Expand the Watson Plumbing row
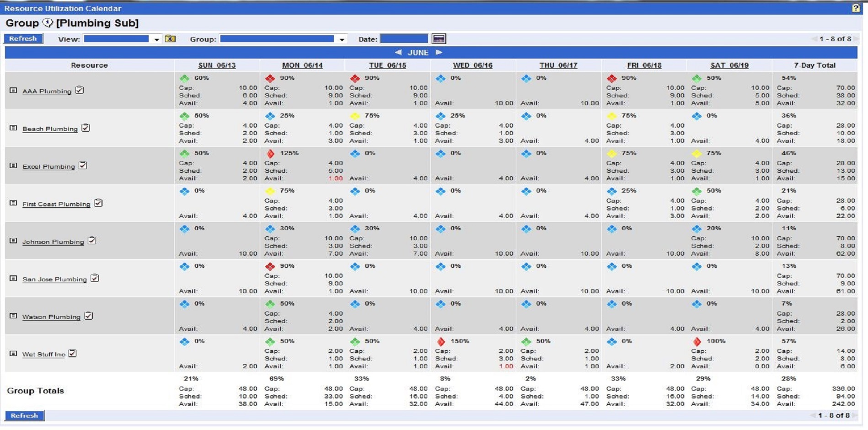 pyautogui.click(x=13, y=316)
